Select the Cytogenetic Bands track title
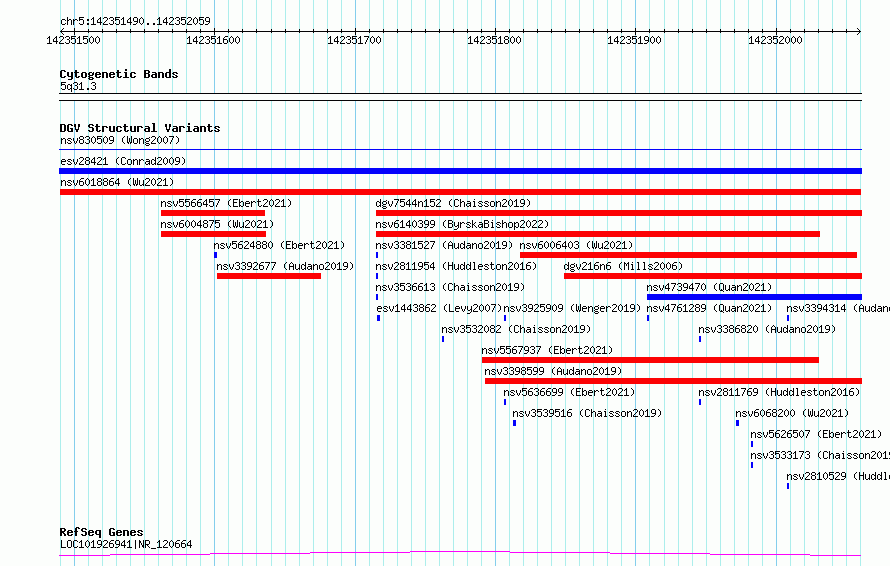The height and width of the screenshot is (566, 890). 119,74
